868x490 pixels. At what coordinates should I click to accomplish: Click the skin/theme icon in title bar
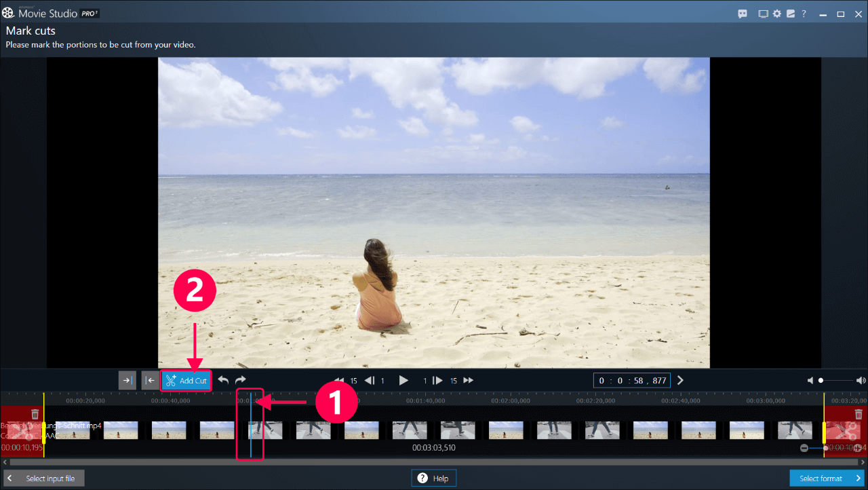(x=791, y=14)
